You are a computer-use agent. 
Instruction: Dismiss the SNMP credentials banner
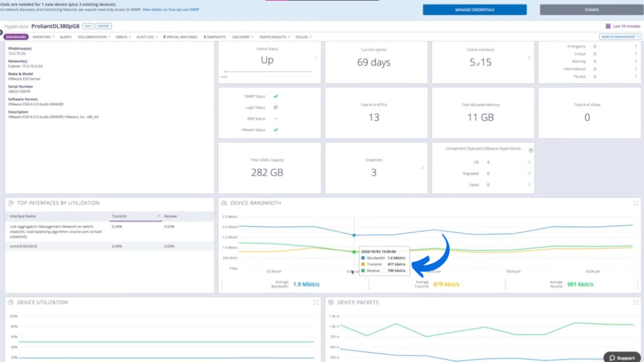(x=591, y=10)
